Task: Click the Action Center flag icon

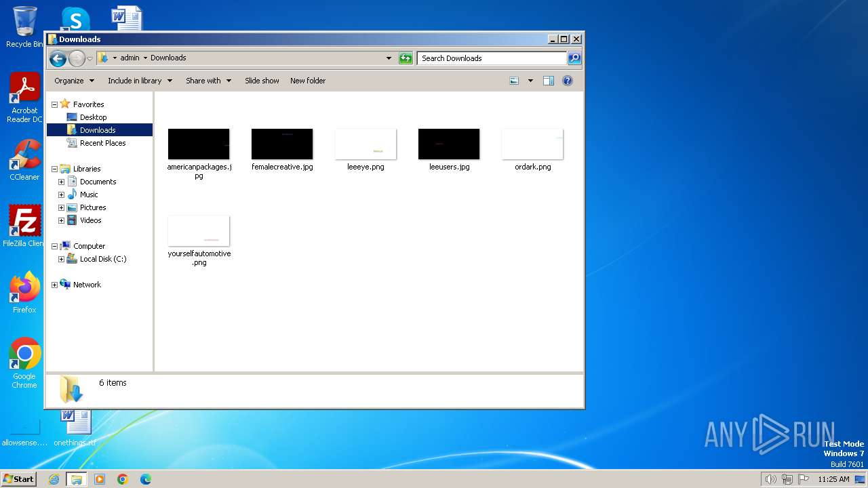Action: tap(804, 479)
